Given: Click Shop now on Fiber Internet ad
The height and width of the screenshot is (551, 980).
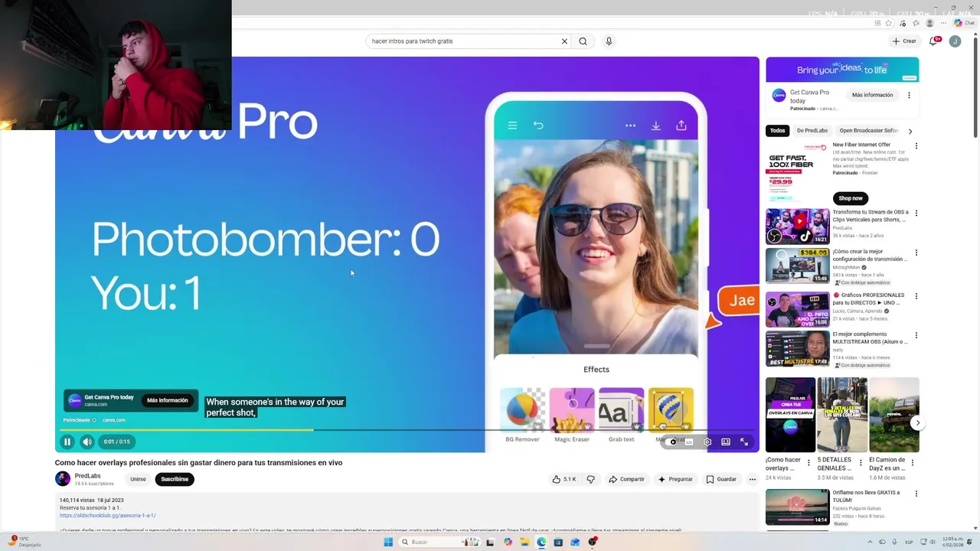Looking at the screenshot, I should pyautogui.click(x=851, y=198).
